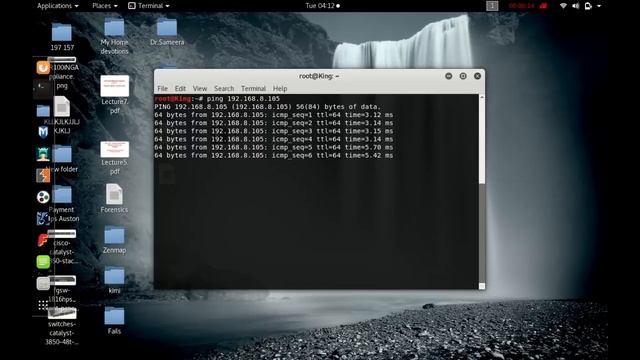Click the root@King red prompt text

pyautogui.click(x=173, y=99)
